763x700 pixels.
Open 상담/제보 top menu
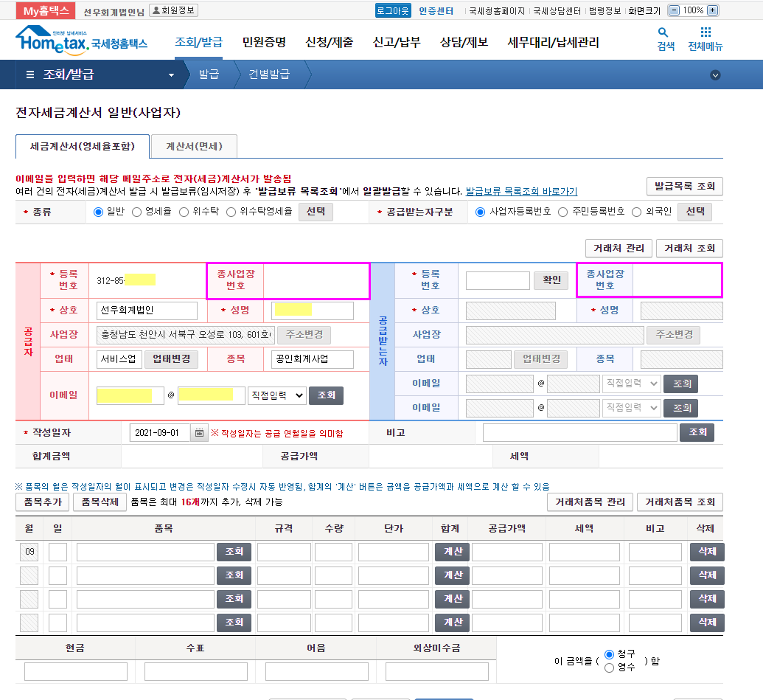(464, 42)
